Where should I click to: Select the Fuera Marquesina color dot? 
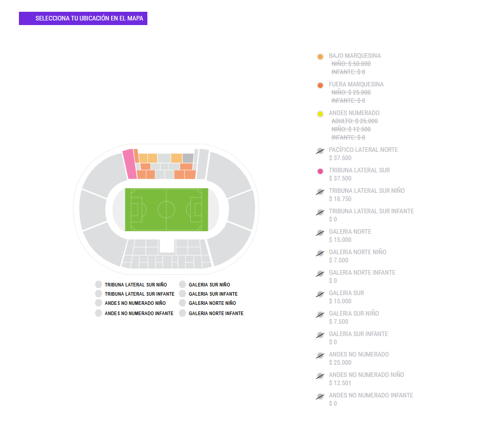tap(320, 85)
